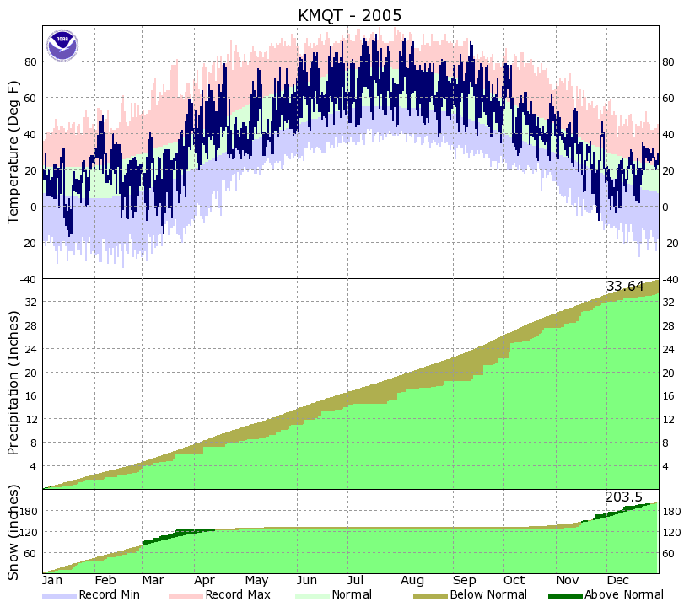
Task: Click the Above Normal legend swatch
Action: coord(565,597)
